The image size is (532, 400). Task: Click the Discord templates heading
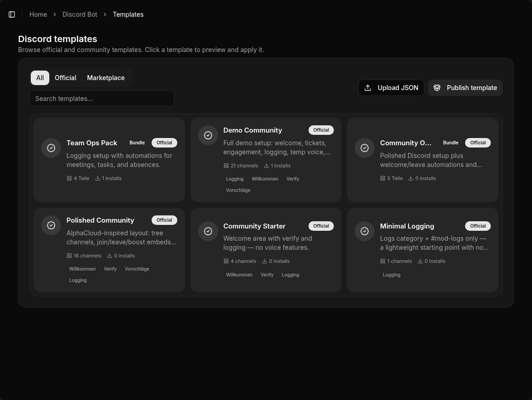pos(58,39)
